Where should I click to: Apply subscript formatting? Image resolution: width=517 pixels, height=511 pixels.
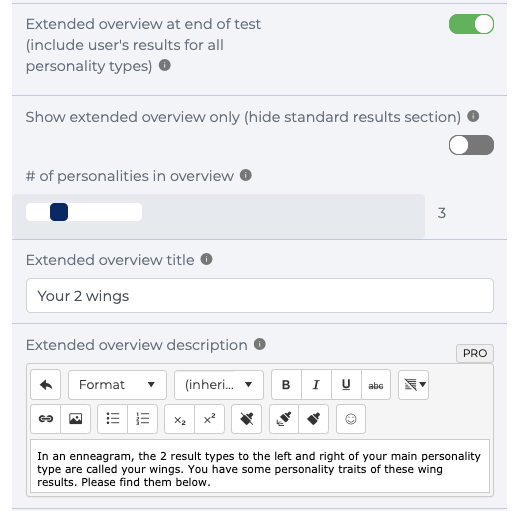pyautogui.click(x=180, y=419)
